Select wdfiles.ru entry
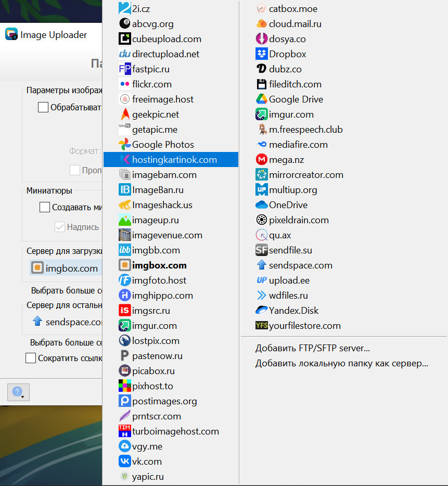Image resolution: width=448 pixels, height=486 pixels. (344, 296)
